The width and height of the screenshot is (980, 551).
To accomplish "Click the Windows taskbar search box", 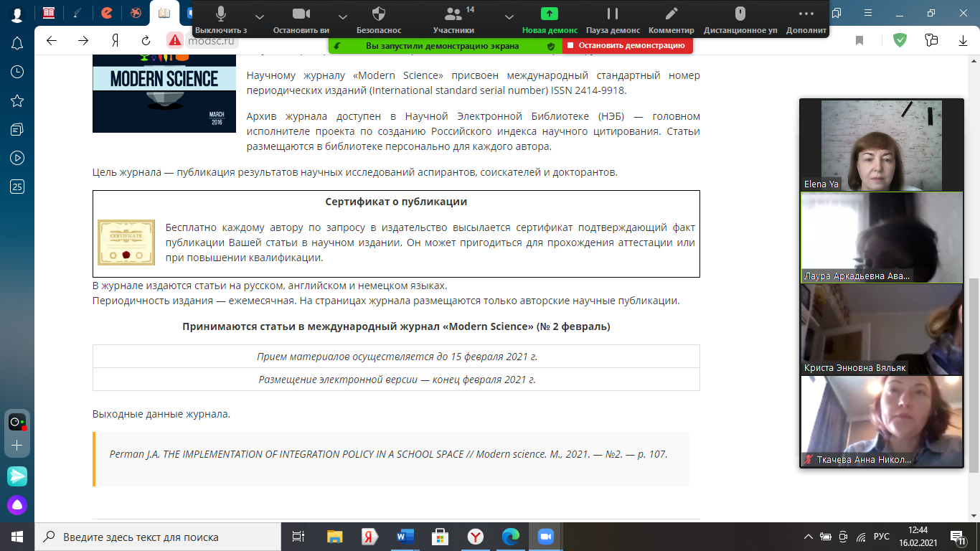I will coord(158,537).
